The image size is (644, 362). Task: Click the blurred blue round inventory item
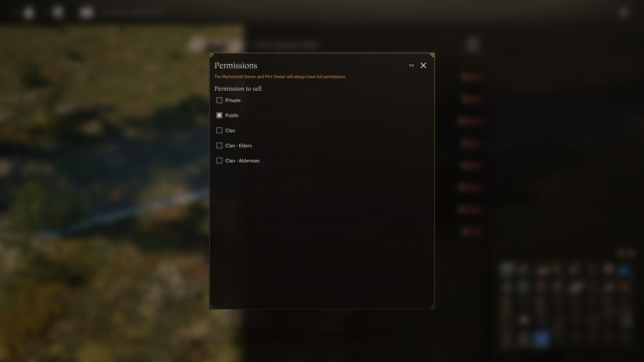tap(541, 339)
